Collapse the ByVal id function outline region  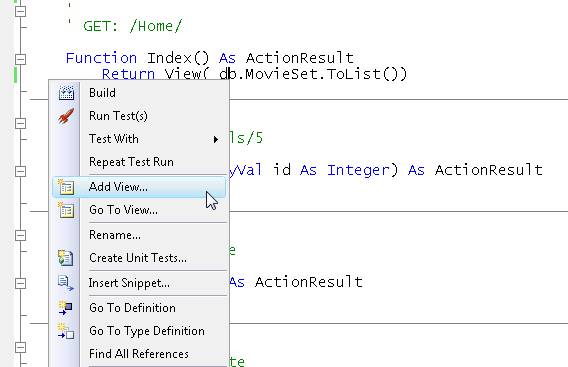coord(21,171)
